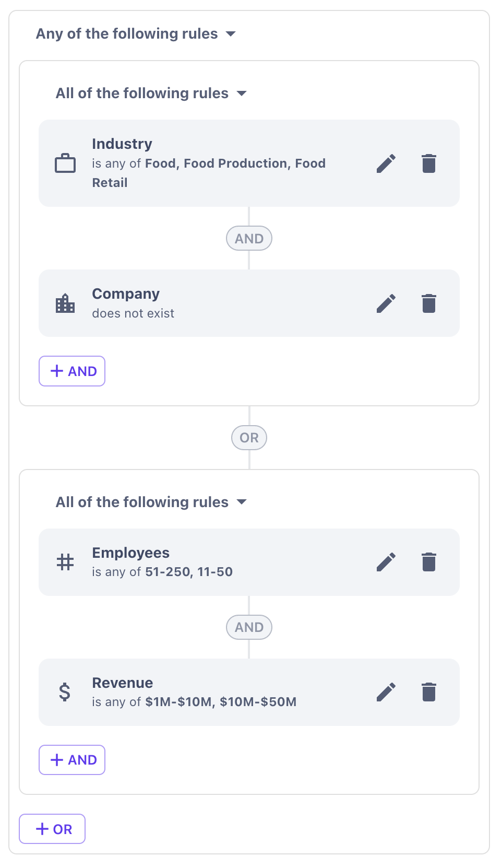Viewport: 502px width, 868px height.
Task: Click the AND connector between Industry and Company
Action: coord(249,239)
